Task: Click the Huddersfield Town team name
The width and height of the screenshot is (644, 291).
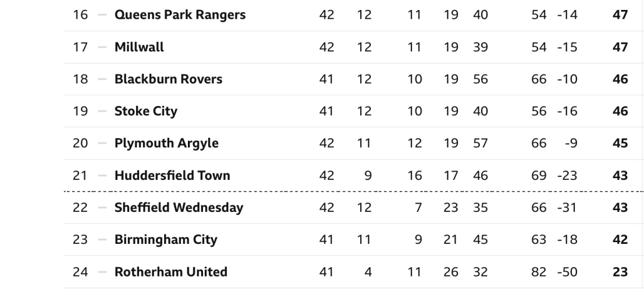Action: (172, 175)
